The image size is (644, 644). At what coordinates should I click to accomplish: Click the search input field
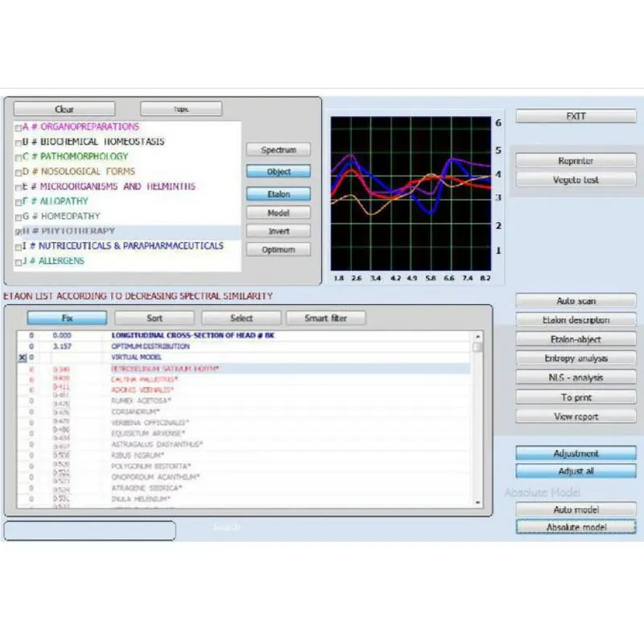click(90, 530)
